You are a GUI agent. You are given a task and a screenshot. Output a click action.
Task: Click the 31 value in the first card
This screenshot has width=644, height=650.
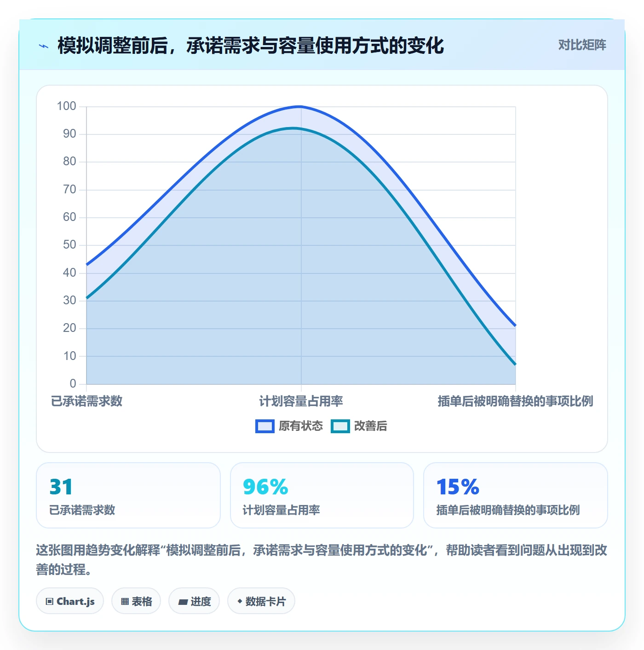[x=61, y=487]
